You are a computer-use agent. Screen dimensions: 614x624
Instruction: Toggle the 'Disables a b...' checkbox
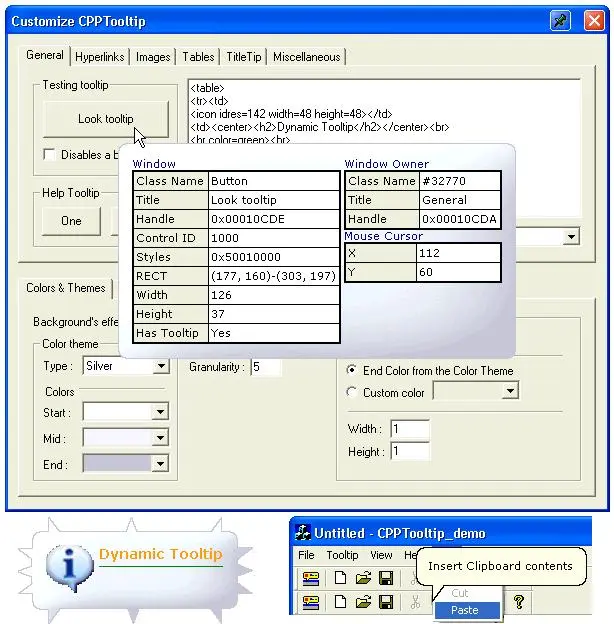(x=49, y=154)
